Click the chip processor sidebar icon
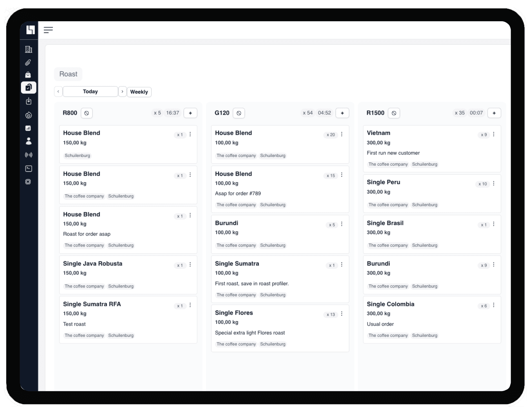Screen dimensions: 532x411 click(28, 182)
